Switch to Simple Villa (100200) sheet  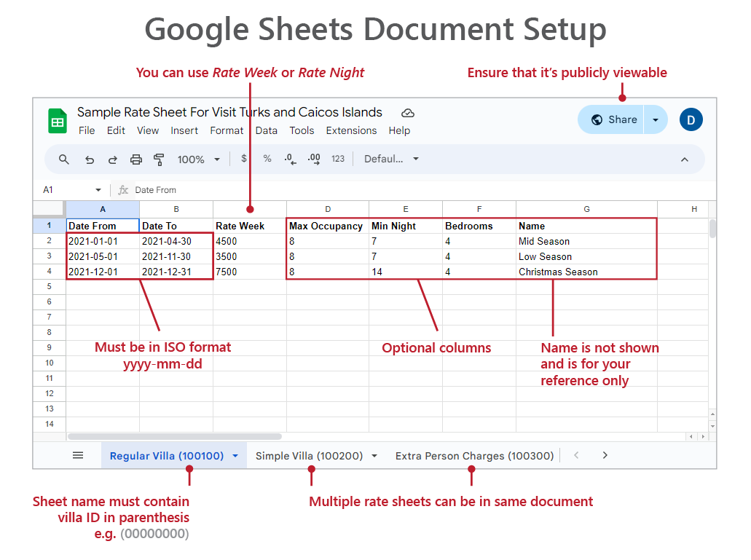(x=309, y=456)
